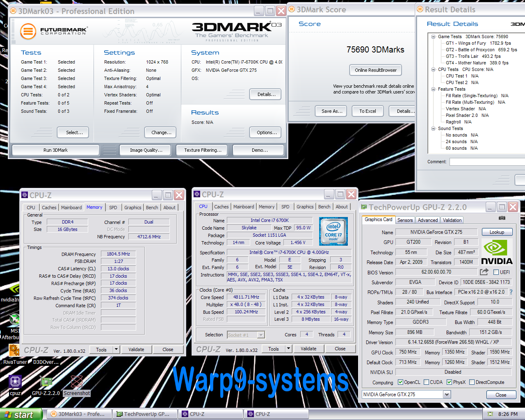Click the Image Quality... button
525x420 pixels.
click(x=146, y=150)
